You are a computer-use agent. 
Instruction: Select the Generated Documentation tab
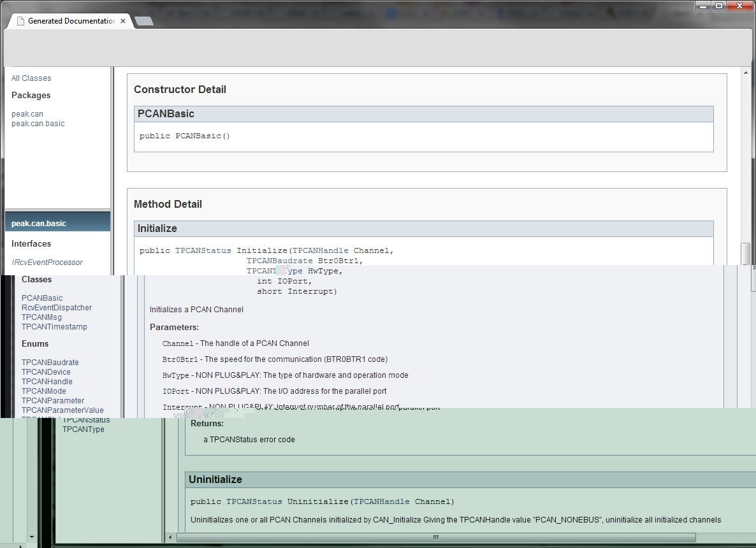pos(71,21)
